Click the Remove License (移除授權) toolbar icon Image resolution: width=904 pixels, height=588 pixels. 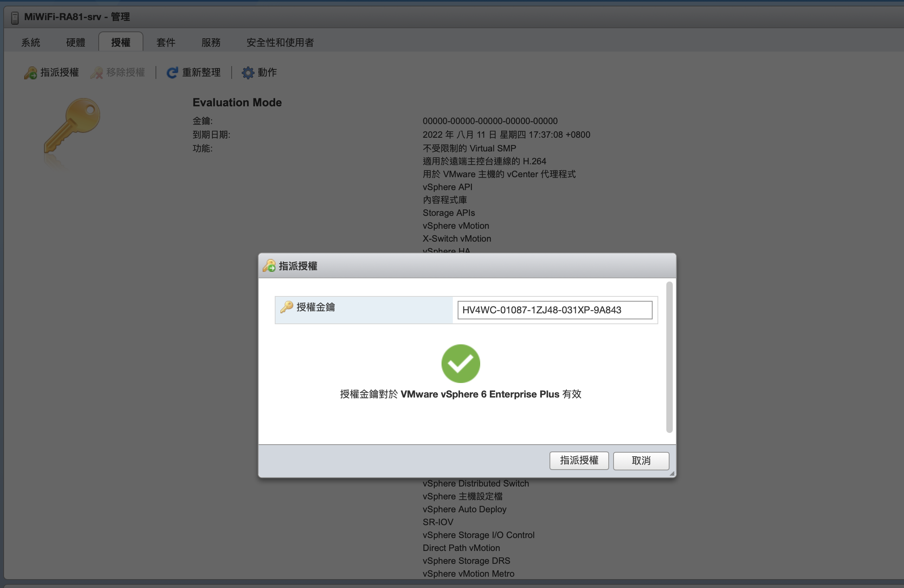97,72
